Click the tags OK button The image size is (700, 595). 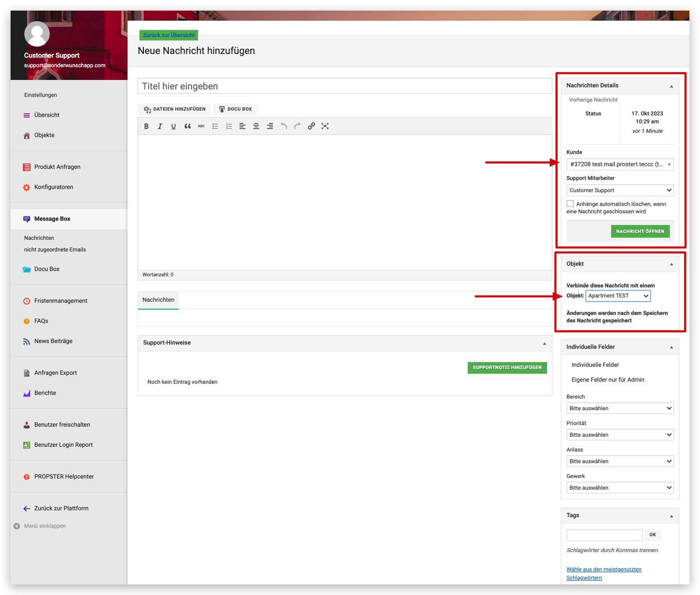click(652, 535)
